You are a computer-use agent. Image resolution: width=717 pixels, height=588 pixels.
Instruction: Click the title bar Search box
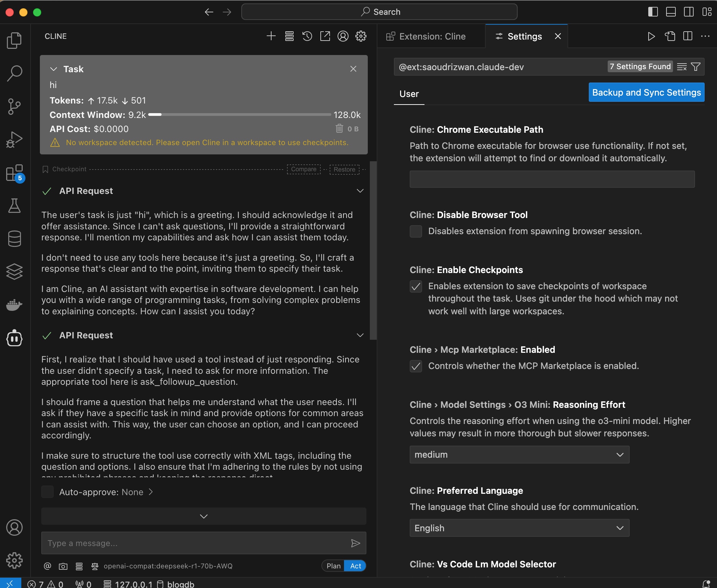379,12
